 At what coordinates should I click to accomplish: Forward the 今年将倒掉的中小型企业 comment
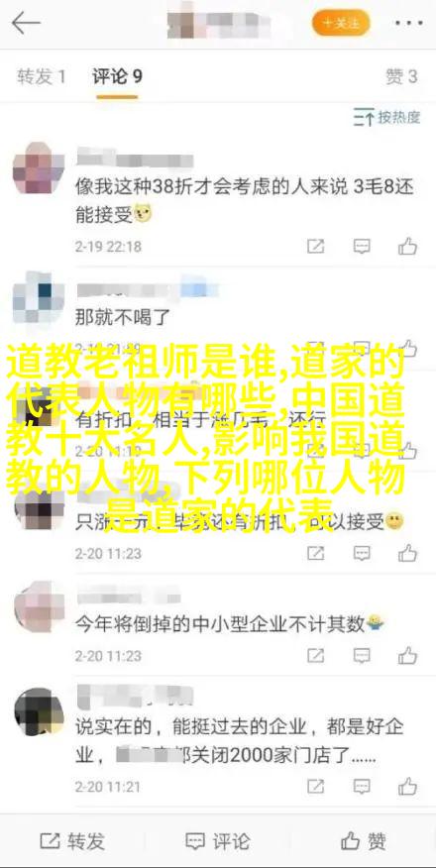(315, 656)
